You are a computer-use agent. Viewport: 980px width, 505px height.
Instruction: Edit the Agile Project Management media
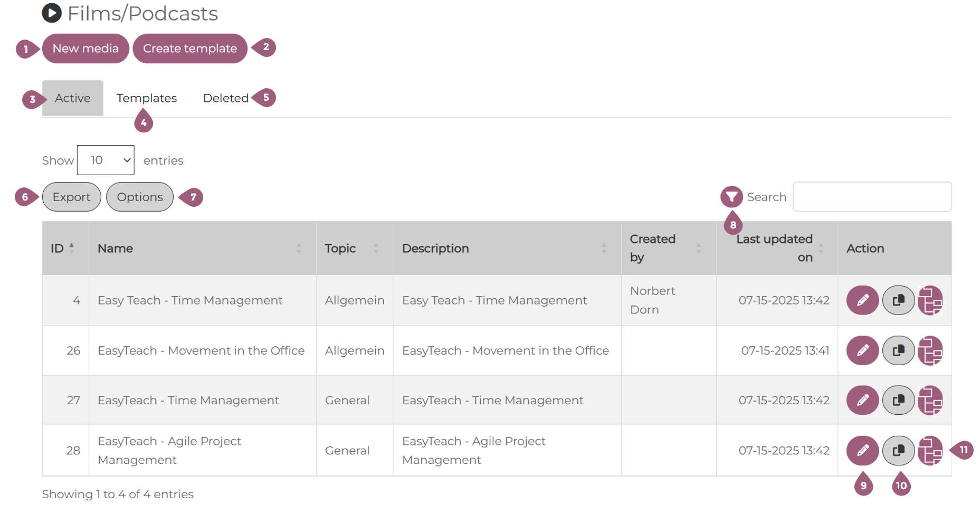click(862, 451)
